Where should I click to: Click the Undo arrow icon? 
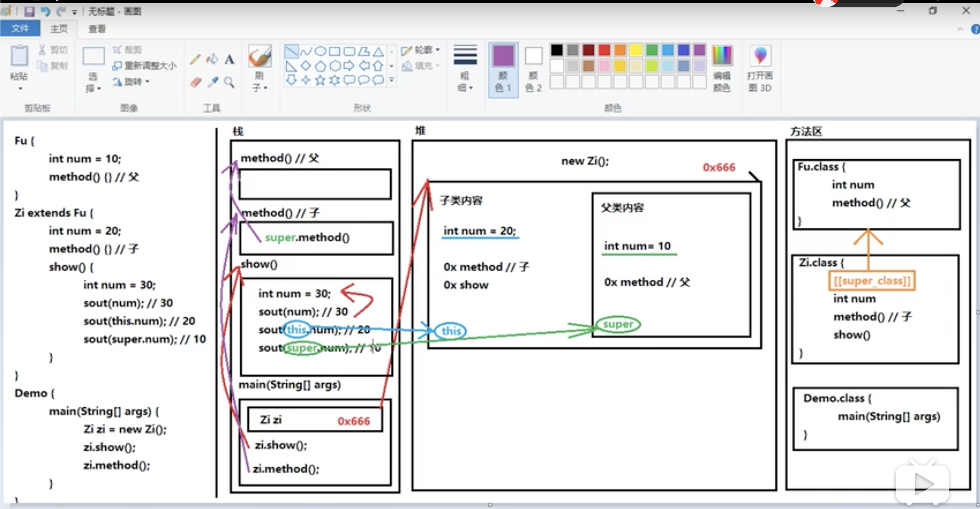(x=45, y=11)
